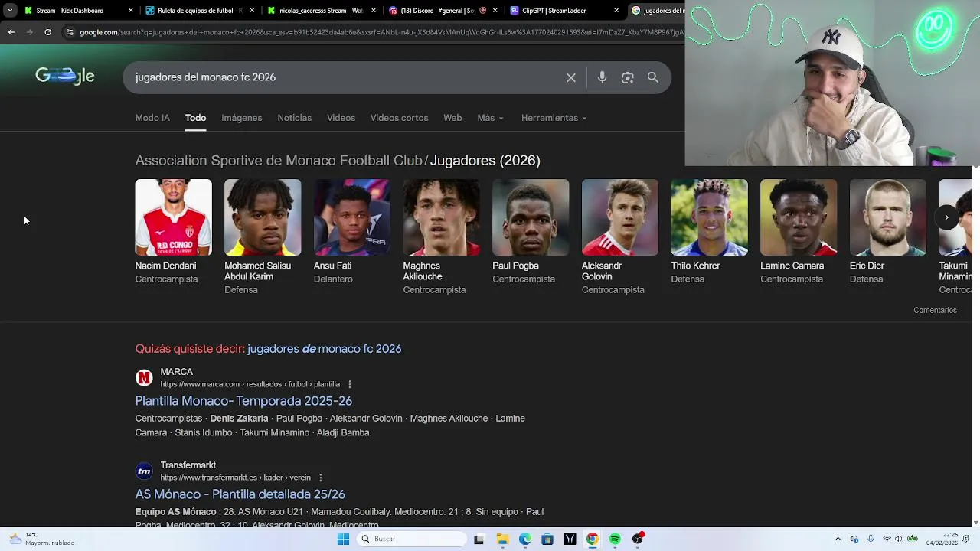This screenshot has height=551, width=980.
Task: Go back with the browser back arrow
Action: (x=11, y=32)
